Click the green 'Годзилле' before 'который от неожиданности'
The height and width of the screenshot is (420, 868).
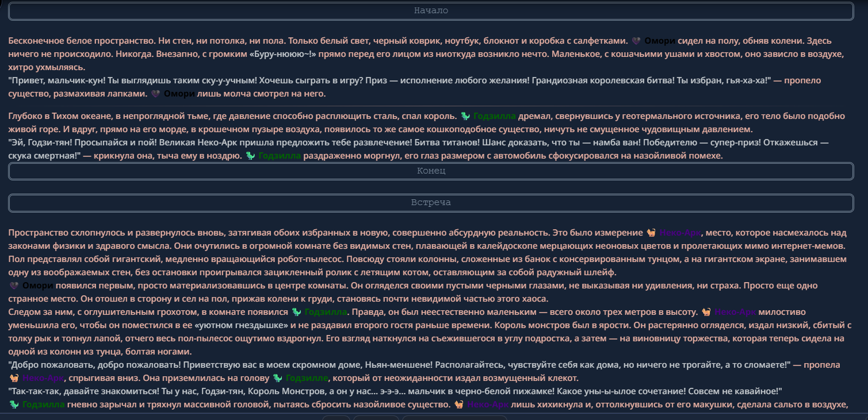(x=307, y=378)
